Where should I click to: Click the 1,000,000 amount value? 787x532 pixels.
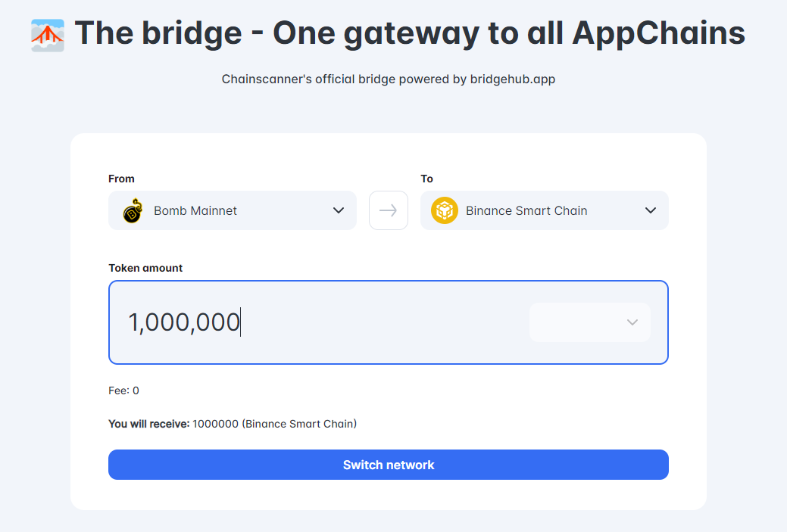click(184, 322)
